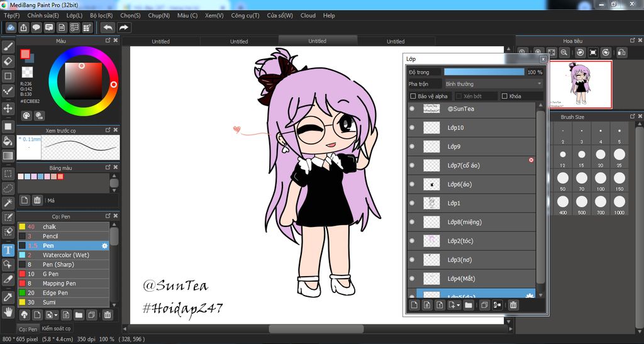Screen dimensions: 644x344
Task: Click the Undo arrow in the toolbar
Action: (108, 28)
